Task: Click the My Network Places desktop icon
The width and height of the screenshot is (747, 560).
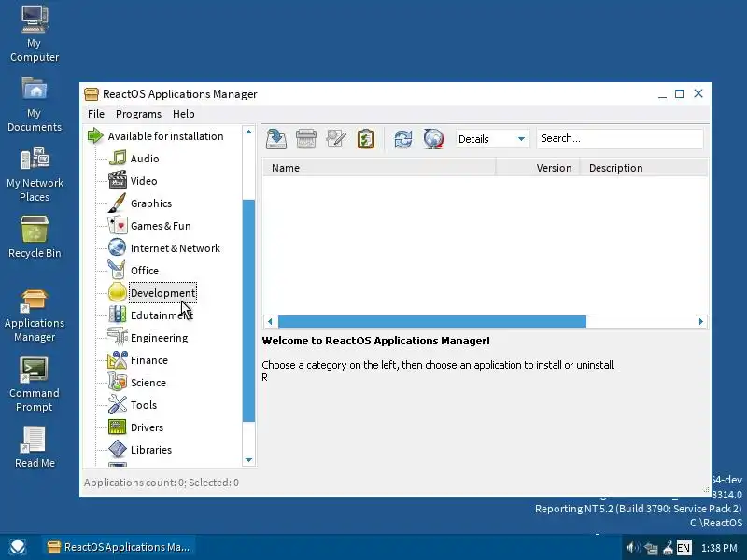Action: tap(35, 175)
